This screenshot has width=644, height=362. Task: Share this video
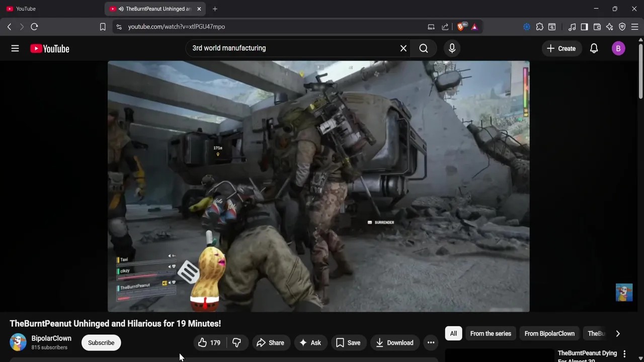click(271, 343)
